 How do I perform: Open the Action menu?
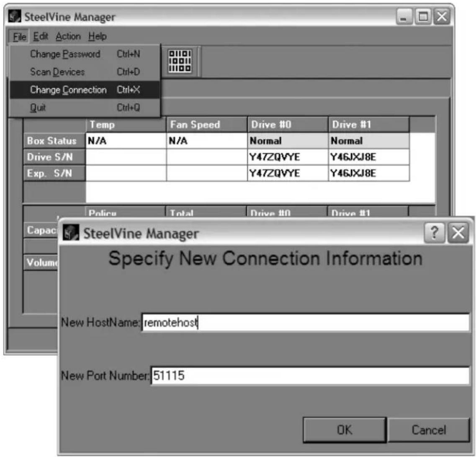tap(68, 36)
